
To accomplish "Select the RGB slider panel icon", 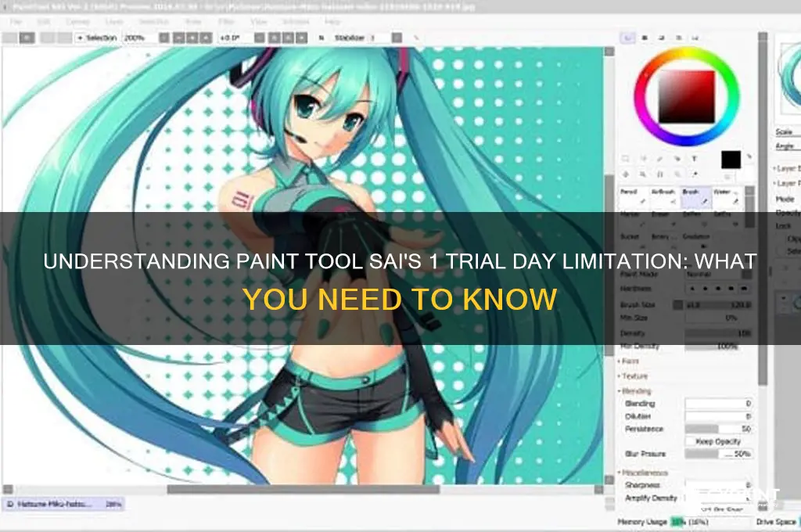I will (x=645, y=38).
